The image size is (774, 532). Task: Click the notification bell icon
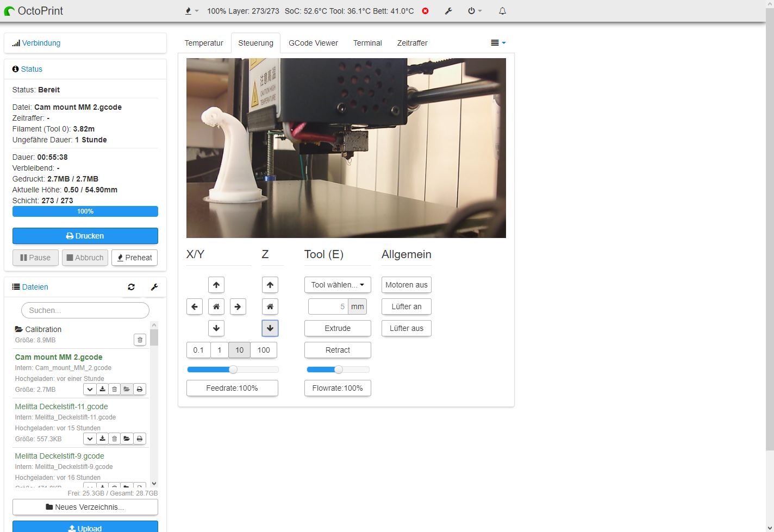click(x=502, y=11)
